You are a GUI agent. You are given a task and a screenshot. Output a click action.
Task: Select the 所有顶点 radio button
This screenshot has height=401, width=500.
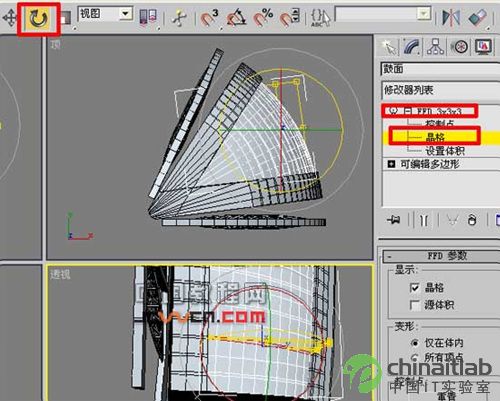[415, 357]
